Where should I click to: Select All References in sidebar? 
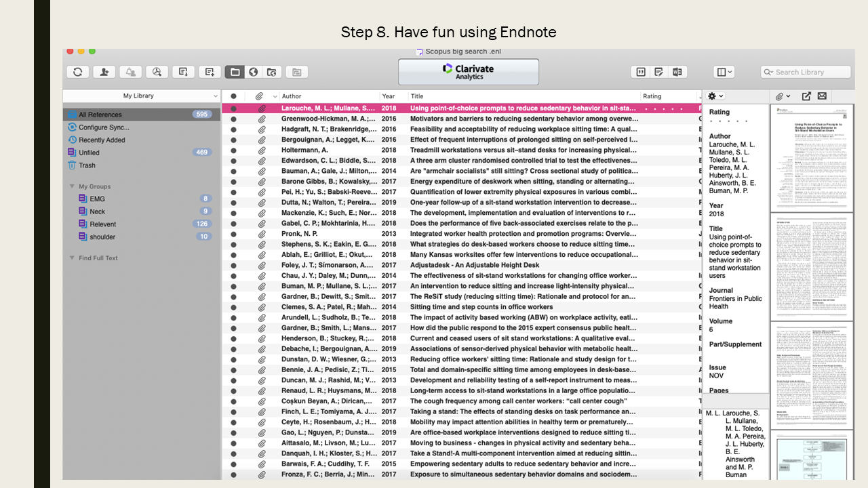[x=142, y=115]
